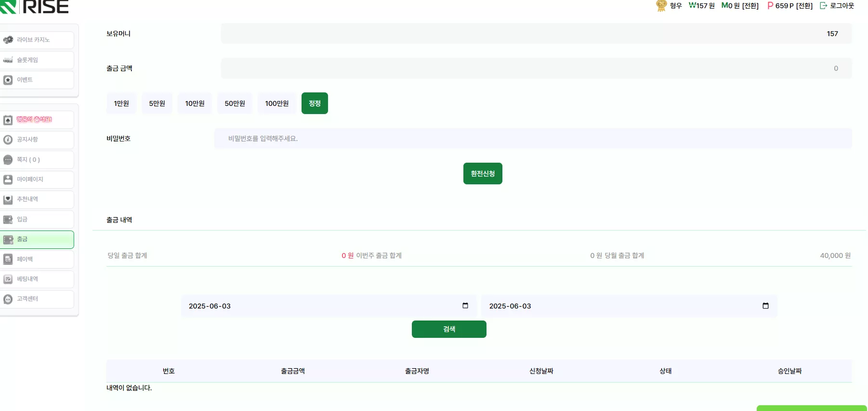Click the 신청날짜 column header
The width and height of the screenshot is (868, 411).
[x=541, y=371]
